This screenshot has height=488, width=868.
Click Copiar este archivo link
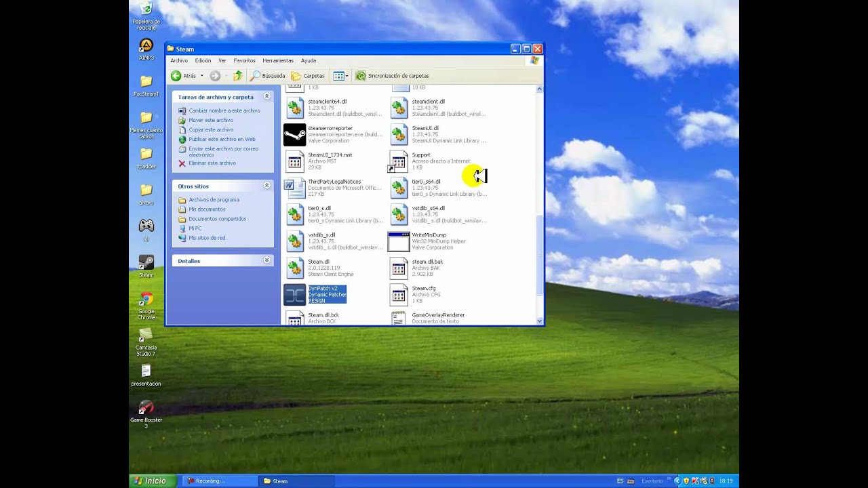[211, 129]
